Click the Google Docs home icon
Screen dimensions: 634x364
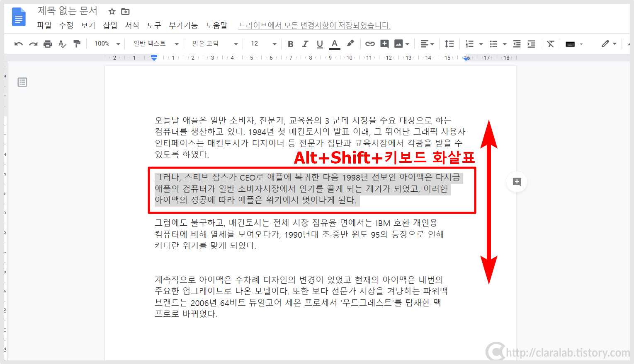[19, 17]
